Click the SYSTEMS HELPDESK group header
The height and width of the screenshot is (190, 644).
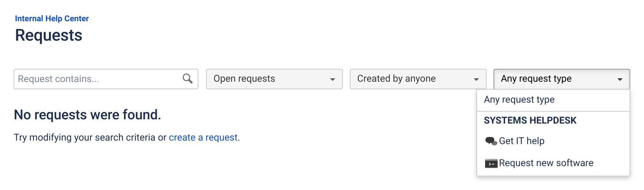tap(530, 120)
